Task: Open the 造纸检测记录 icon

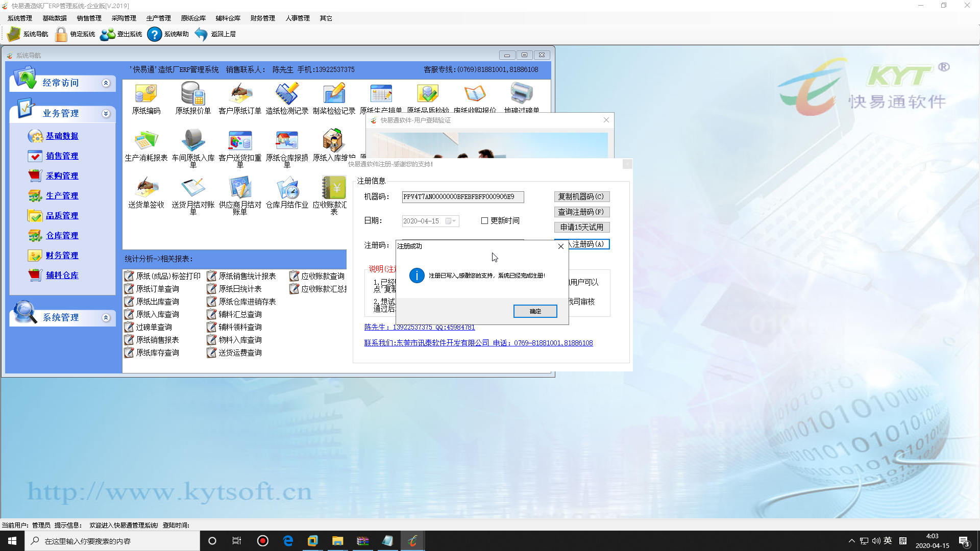Action: click(x=287, y=94)
